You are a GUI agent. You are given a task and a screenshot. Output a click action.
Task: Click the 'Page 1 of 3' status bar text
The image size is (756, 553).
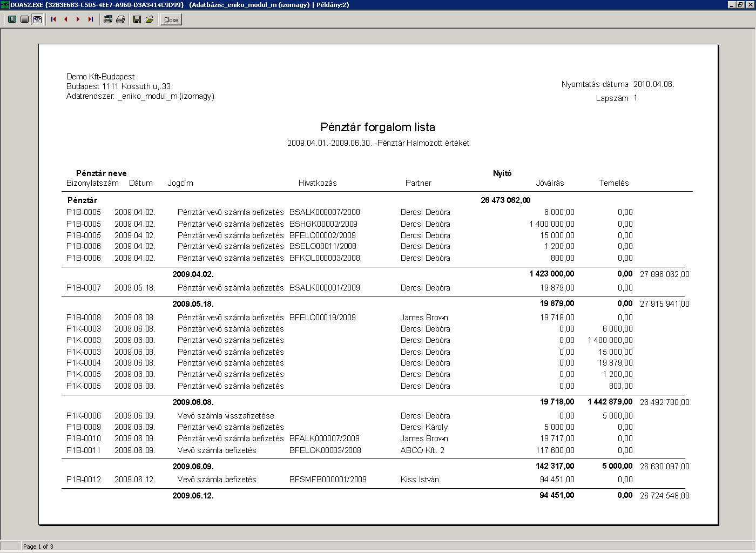[38, 547]
